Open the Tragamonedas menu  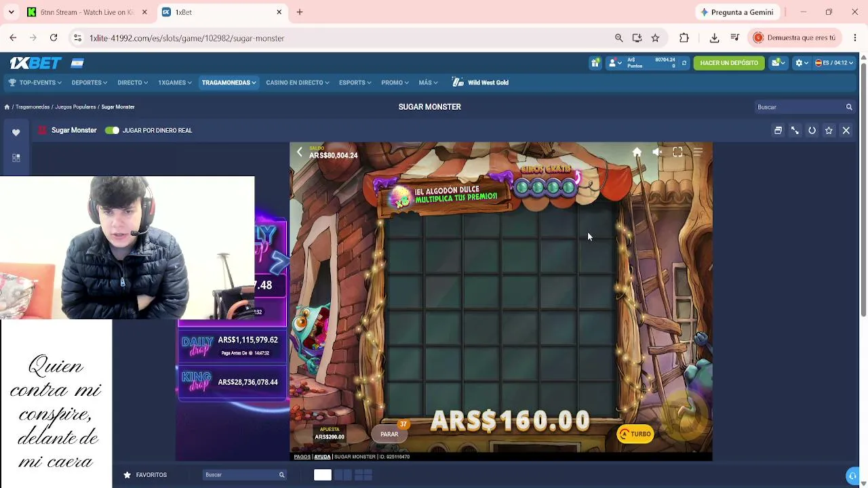(x=229, y=83)
